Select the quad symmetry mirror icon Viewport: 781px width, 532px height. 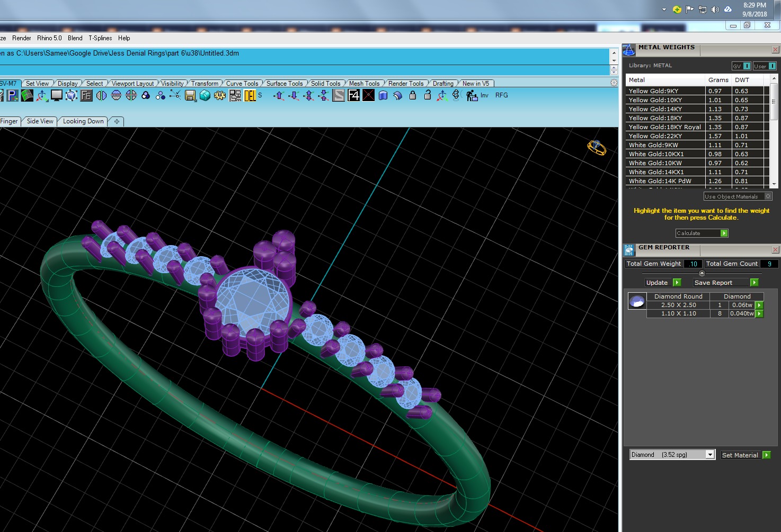pos(131,95)
